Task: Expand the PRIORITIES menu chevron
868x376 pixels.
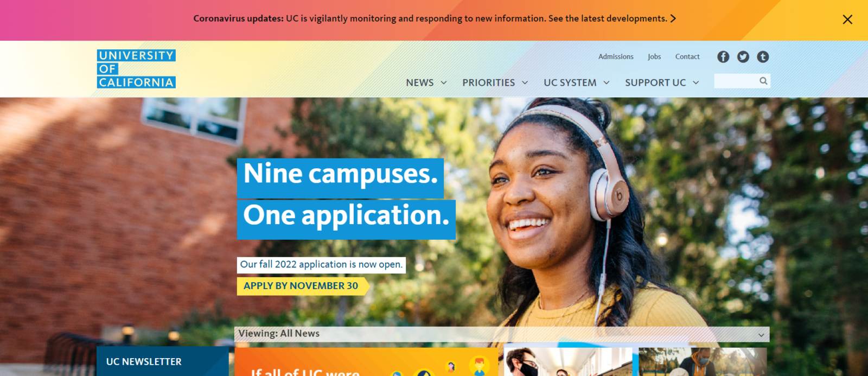Action: click(525, 82)
